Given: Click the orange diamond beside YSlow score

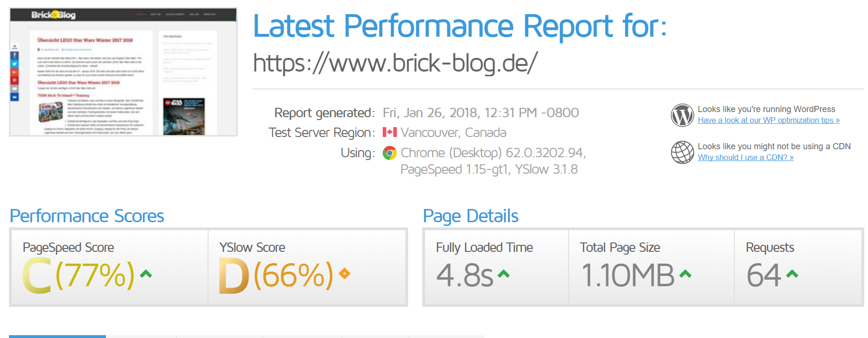Looking at the screenshot, I should point(345,274).
